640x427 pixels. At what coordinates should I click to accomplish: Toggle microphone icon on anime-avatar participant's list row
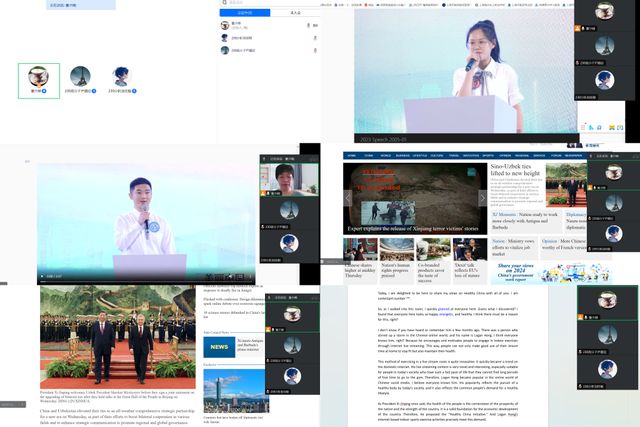315,38
